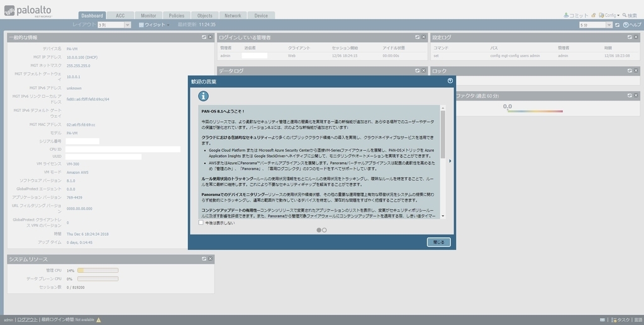The width and height of the screenshot is (644, 325).
Task: Refresh the 一般的な情報 widget
Action: point(204,37)
